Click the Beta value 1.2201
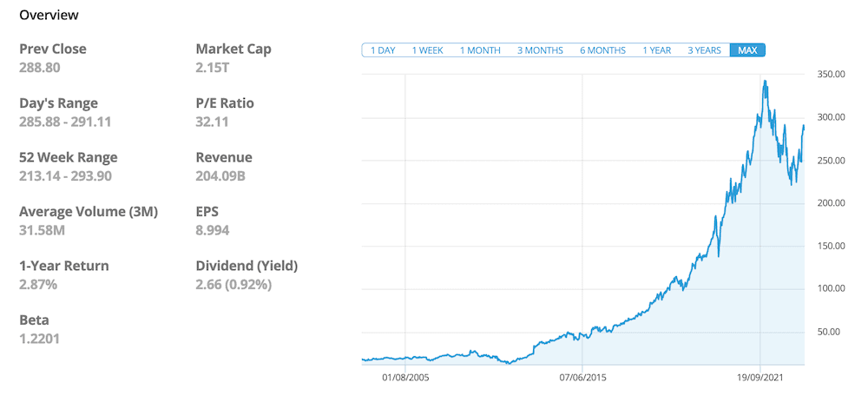This screenshot has height=396, width=868. point(40,338)
